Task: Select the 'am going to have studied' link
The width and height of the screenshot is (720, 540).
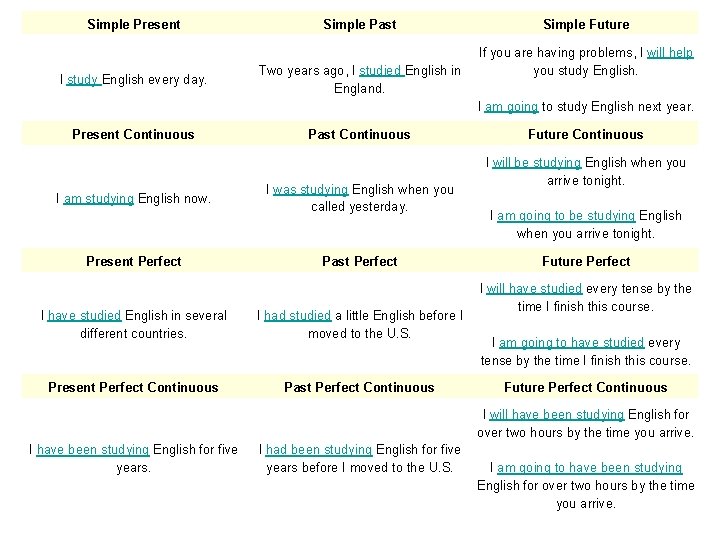Action: [571, 343]
